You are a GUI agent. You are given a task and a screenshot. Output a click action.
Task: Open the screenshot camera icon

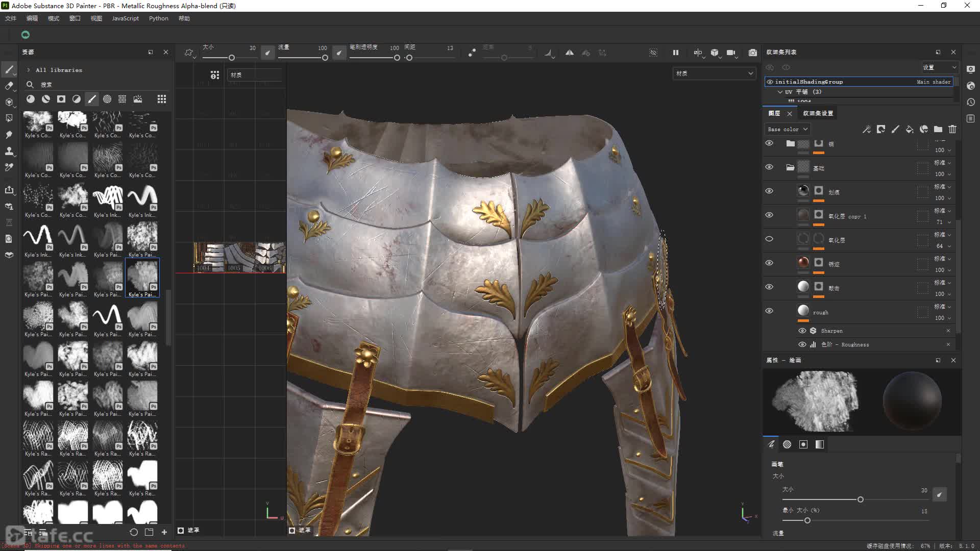[x=753, y=53]
